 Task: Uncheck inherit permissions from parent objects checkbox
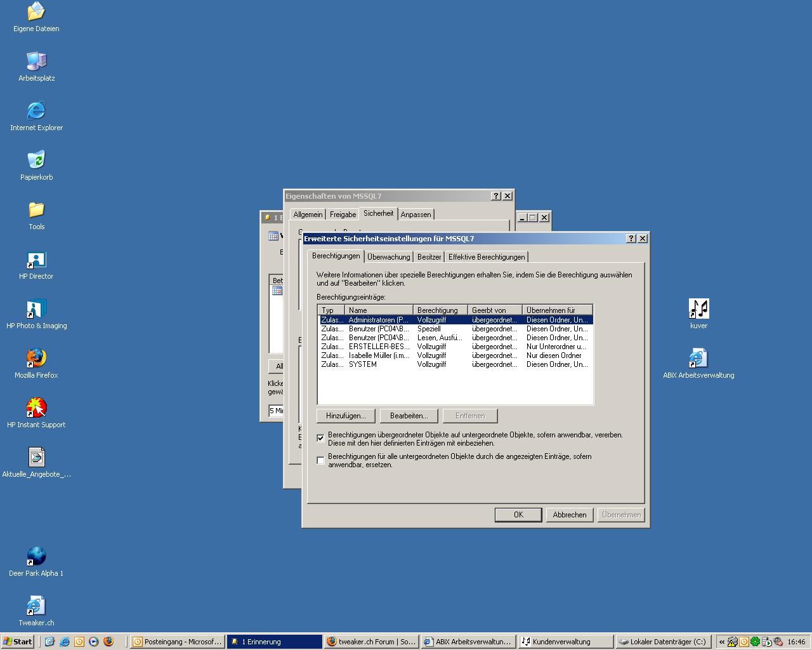tap(320, 438)
